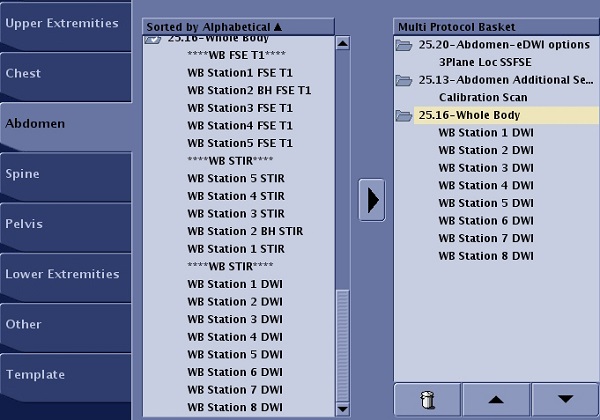Choose WB Station1 FSE T1 in list

[x=239, y=72]
